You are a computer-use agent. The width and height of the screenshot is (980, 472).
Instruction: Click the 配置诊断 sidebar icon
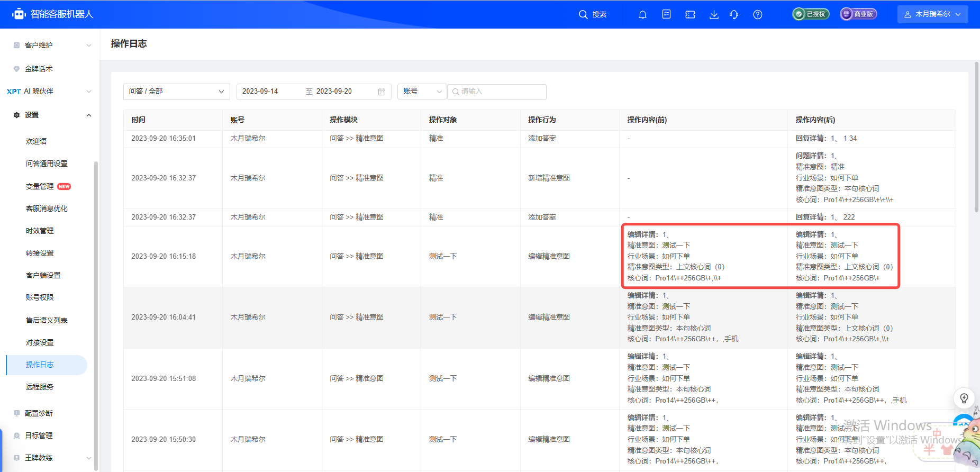click(x=16, y=413)
